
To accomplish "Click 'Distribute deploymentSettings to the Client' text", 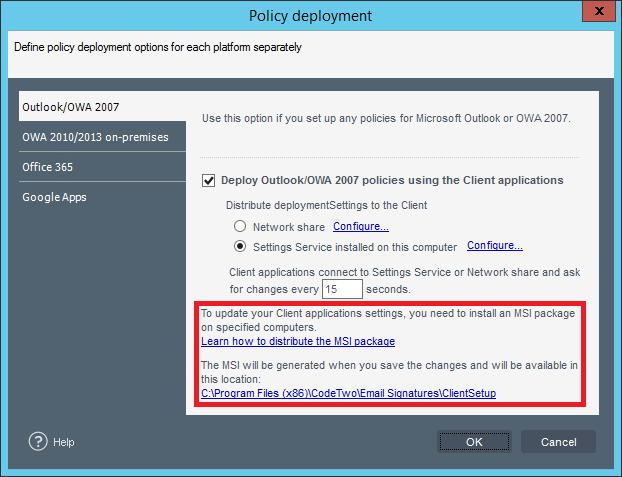I will [x=326, y=205].
